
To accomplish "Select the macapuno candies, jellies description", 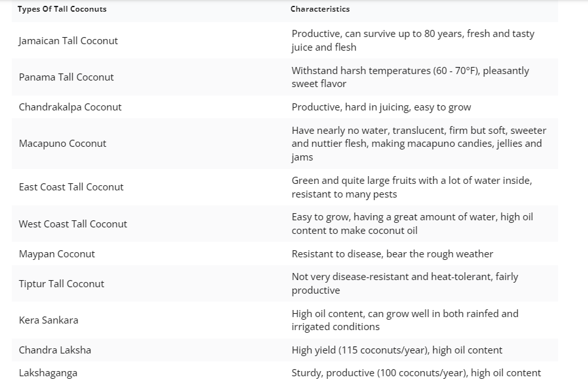I will click(x=419, y=144).
